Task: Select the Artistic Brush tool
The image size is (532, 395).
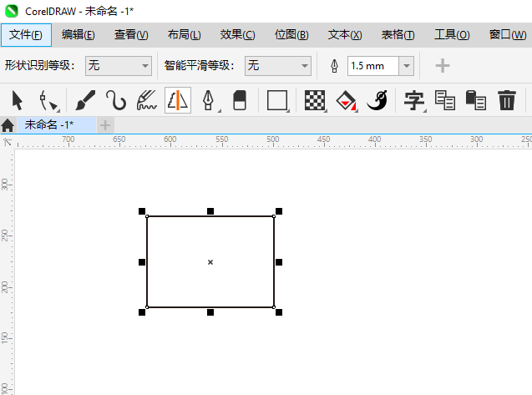Action: point(85,100)
